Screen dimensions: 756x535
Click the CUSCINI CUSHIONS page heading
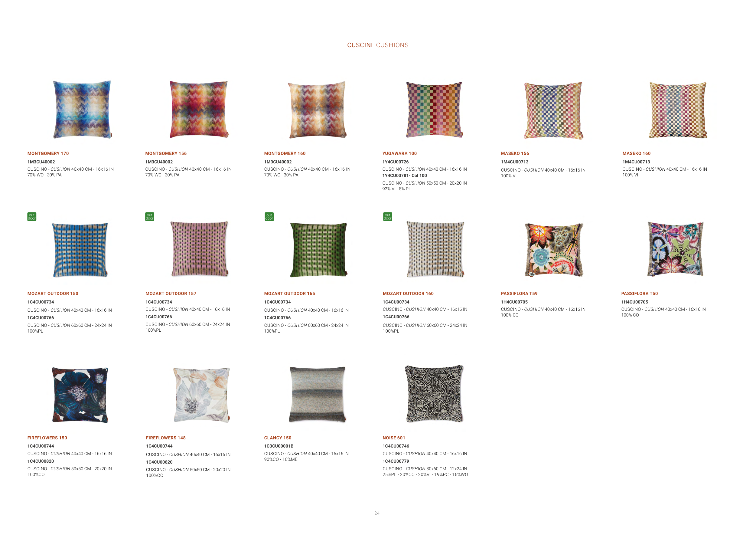click(378, 45)
